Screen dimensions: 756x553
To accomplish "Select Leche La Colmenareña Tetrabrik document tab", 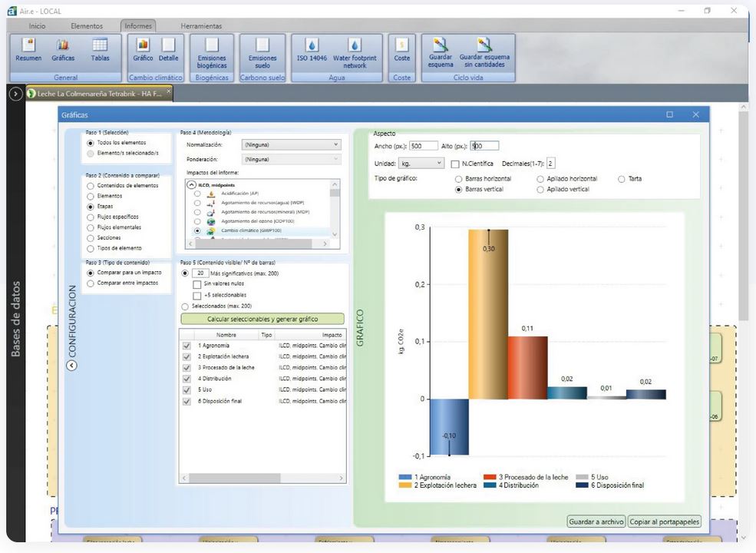I will tap(99, 94).
